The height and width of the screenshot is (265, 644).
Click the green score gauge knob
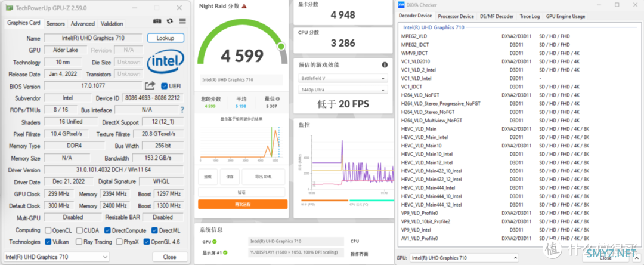pyautogui.click(x=281, y=46)
